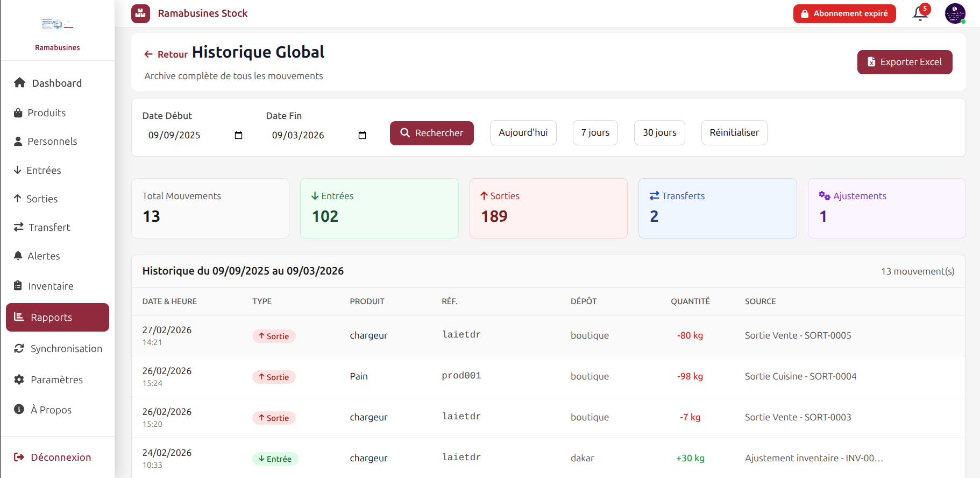Click the Date Début input field
The image size is (980, 478).
click(x=183, y=135)
